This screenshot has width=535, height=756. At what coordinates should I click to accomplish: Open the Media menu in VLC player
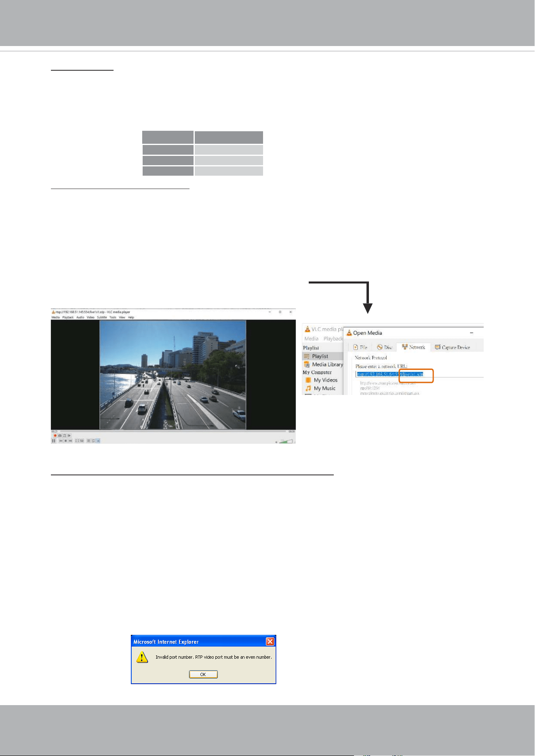point(55,317)
